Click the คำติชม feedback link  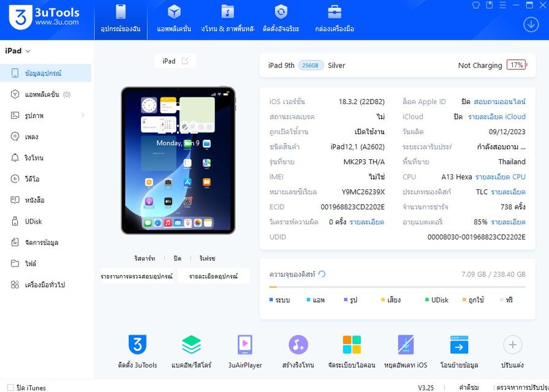pos(469,388)
